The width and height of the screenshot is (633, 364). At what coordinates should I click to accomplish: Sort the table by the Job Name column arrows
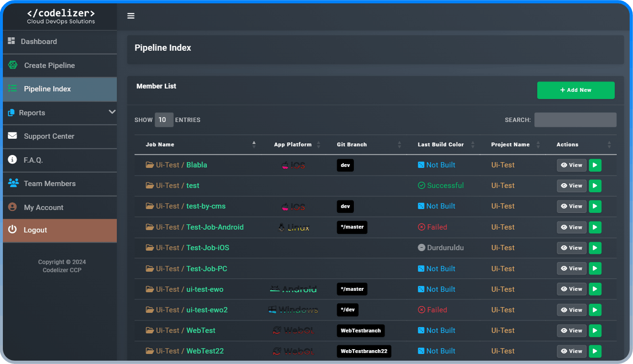254,144
